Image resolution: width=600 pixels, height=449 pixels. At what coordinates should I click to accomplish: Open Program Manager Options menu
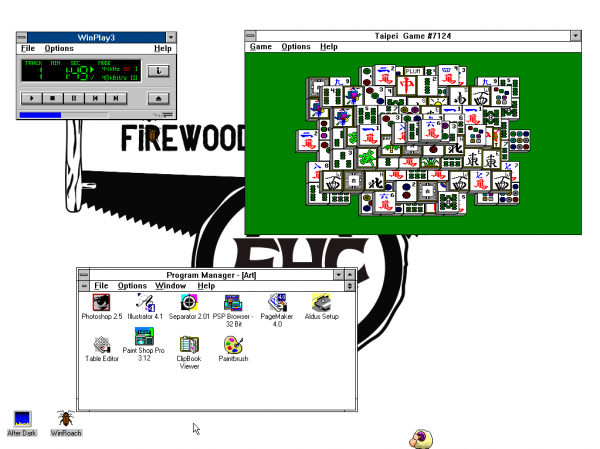pos(132,286)
